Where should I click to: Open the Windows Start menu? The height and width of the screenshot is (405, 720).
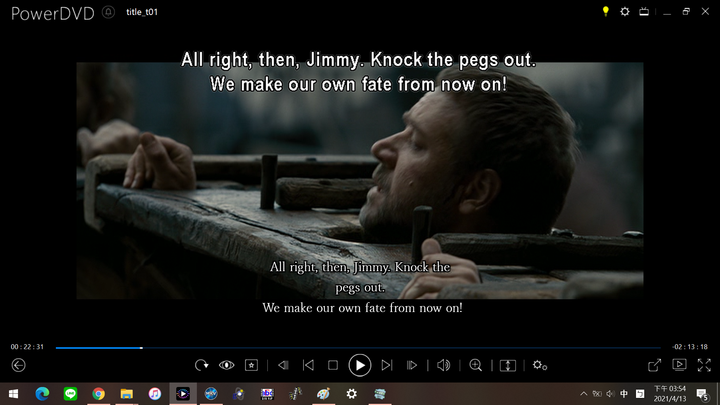[x=13, y=394]
